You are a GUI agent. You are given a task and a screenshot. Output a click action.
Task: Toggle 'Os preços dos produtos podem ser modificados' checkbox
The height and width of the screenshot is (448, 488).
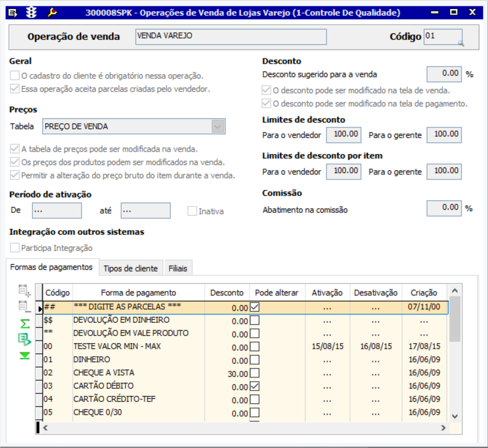[x=15, y=162]
